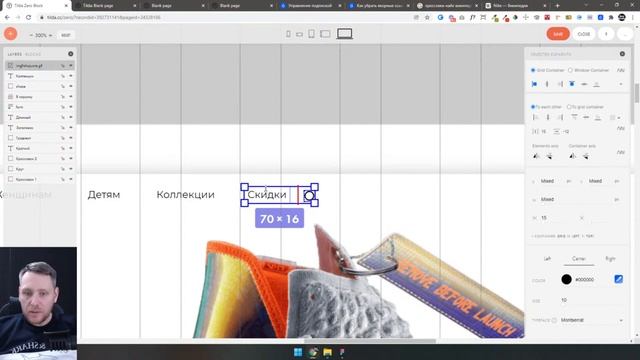
Task: Align selection to bottom edge of container
Action: pyautogui.click(x=596, y=84)
